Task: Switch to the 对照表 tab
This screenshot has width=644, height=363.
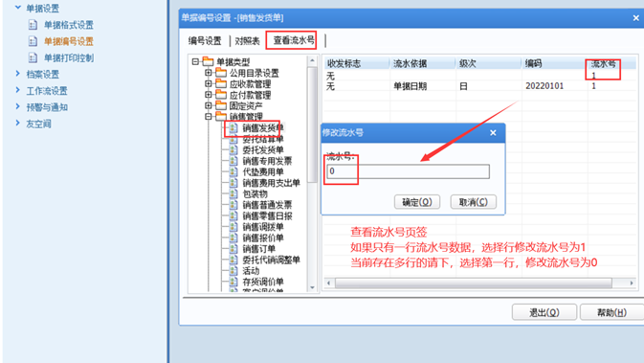Action: (247, 40)
